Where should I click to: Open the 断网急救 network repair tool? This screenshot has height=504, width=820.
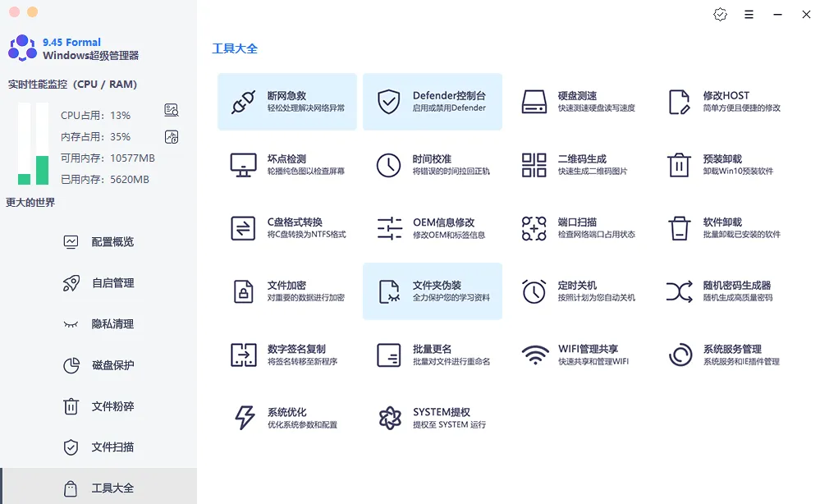point(286,101)
